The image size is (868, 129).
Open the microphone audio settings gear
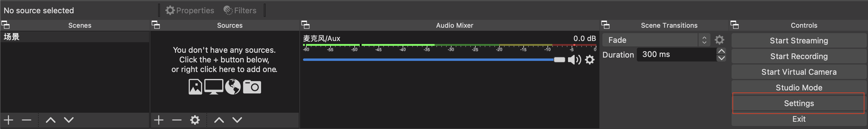point(590,60)
